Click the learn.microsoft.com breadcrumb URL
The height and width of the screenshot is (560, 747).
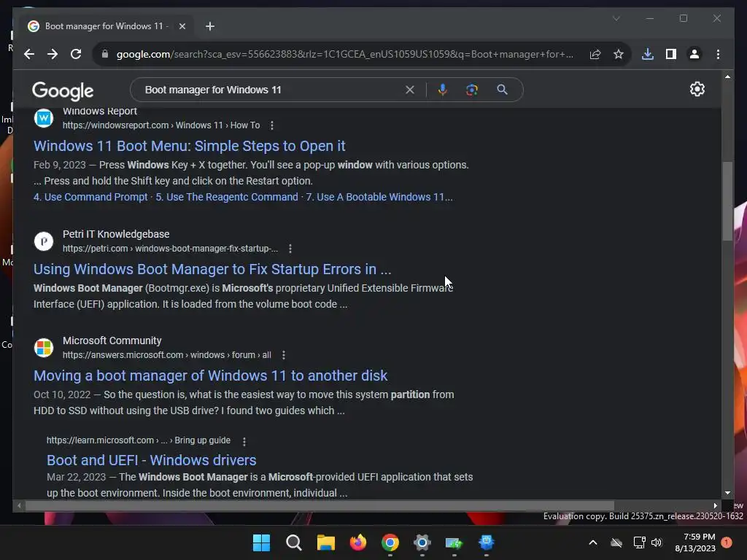[138, 440]
